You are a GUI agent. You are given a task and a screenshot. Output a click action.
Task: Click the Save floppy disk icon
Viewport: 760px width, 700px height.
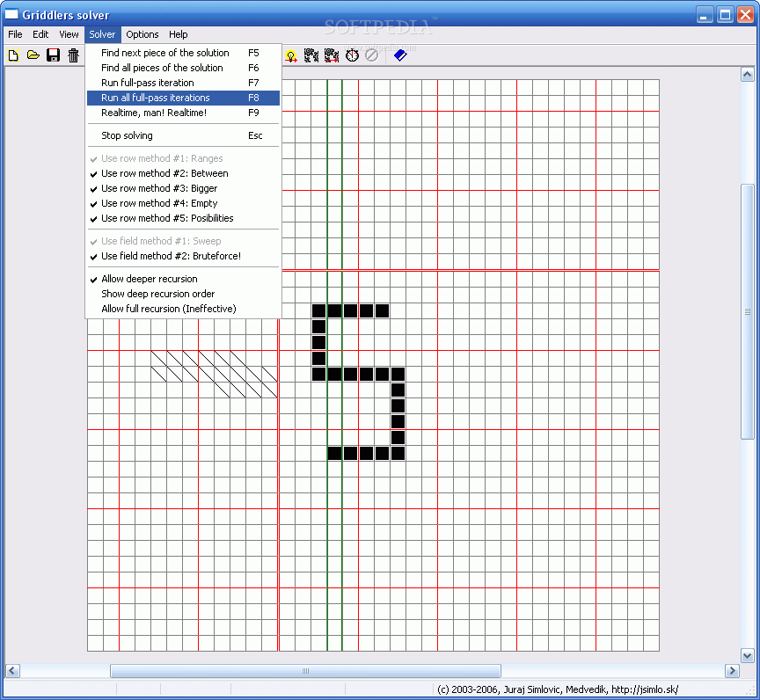53,55
